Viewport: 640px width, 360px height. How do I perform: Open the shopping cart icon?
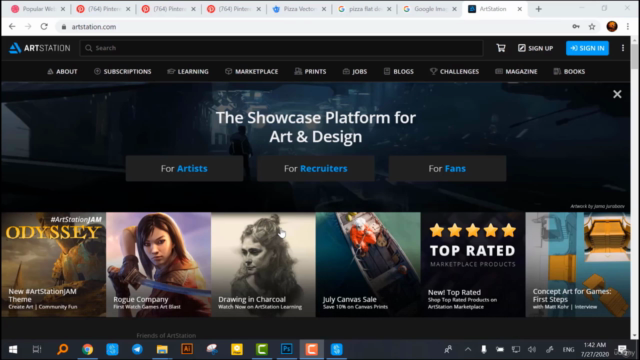pyautogui.click(x=501, y=48)
